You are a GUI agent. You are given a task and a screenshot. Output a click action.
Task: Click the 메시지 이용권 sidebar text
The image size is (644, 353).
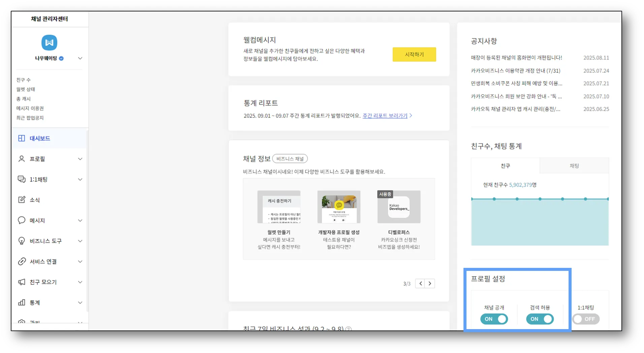(30, 108)
